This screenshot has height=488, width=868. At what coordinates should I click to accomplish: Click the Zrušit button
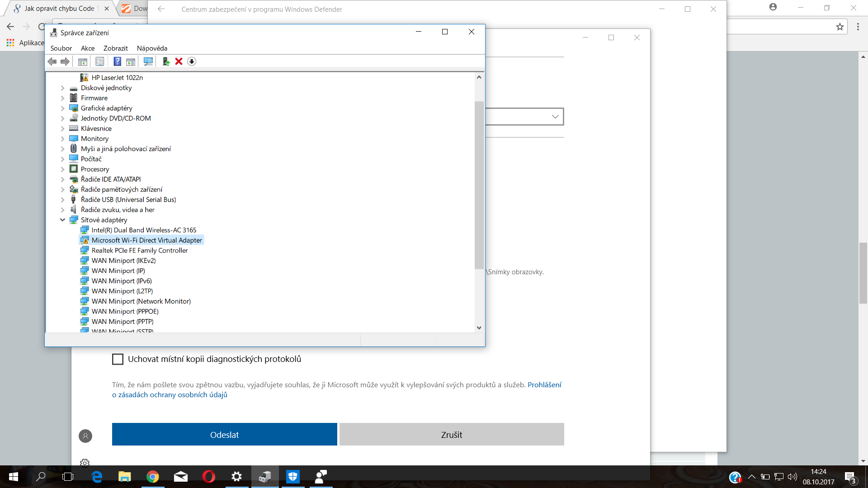click(452, 435)
